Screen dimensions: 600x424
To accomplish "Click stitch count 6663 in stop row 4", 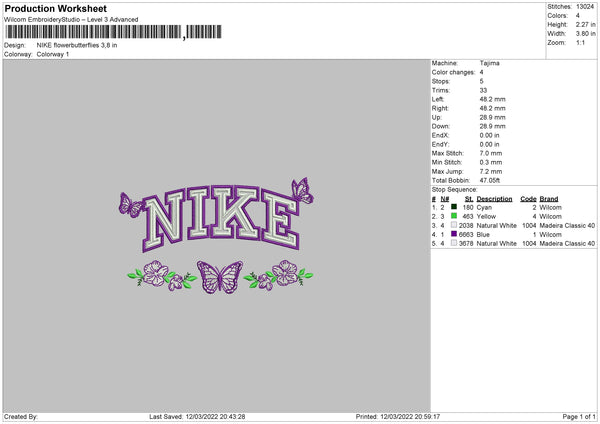I will [x=466, y=235].
